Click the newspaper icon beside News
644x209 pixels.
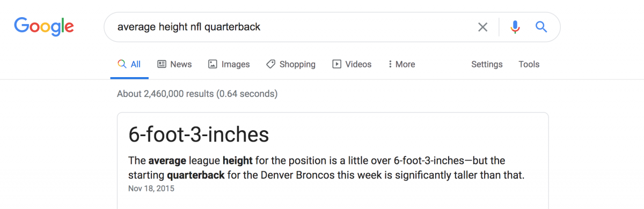162,64
